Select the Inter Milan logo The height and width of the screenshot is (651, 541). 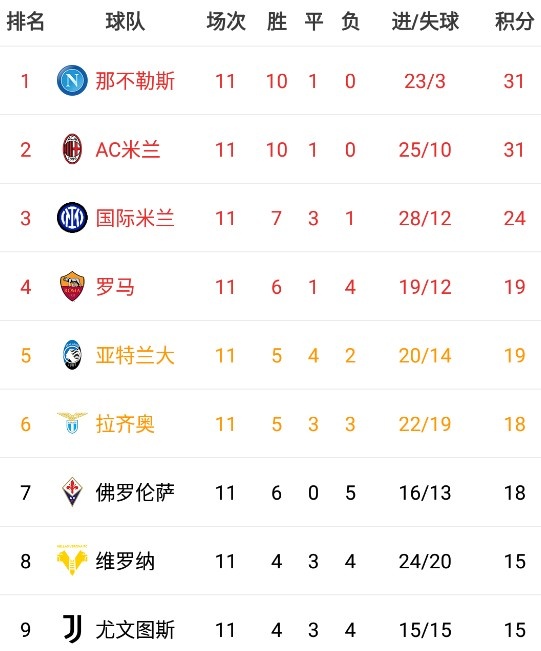point(72,218)
